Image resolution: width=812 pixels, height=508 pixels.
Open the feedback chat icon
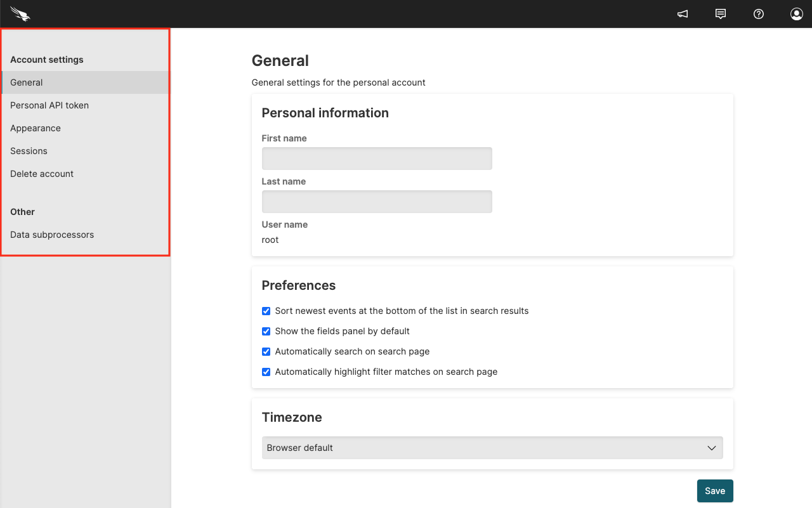720,13
